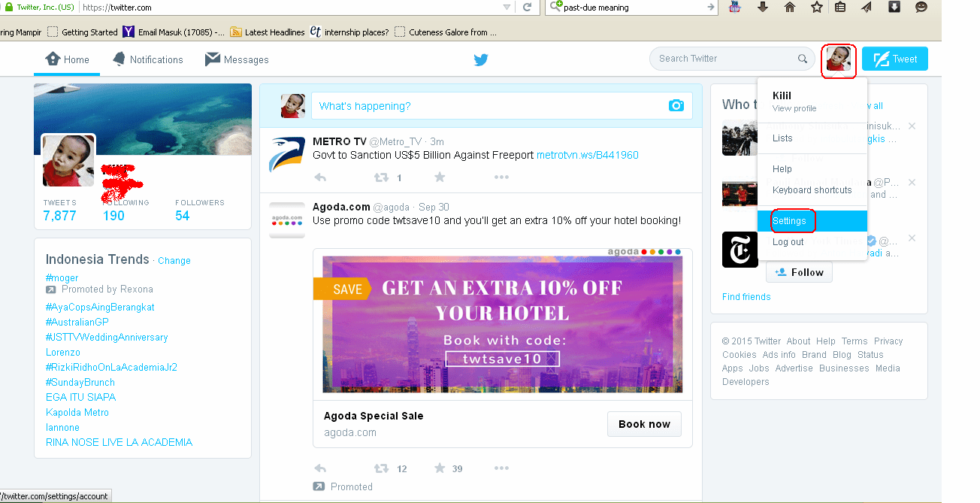The height and width of the screenshot is (503, 980).
Task: Open the Find friends link
Action: click(746, 297)
